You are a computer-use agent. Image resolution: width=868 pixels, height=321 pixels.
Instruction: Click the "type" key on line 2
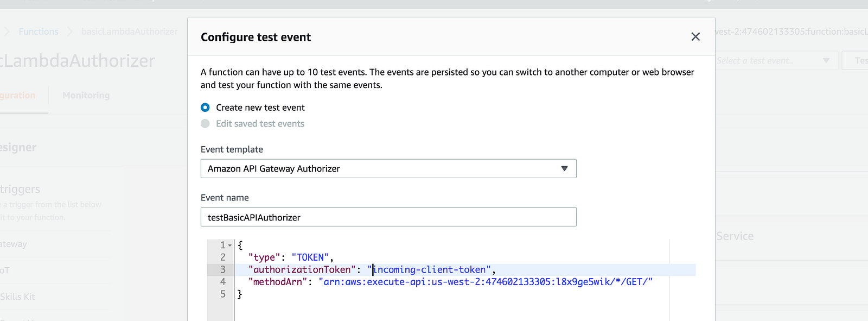[264, 257]
